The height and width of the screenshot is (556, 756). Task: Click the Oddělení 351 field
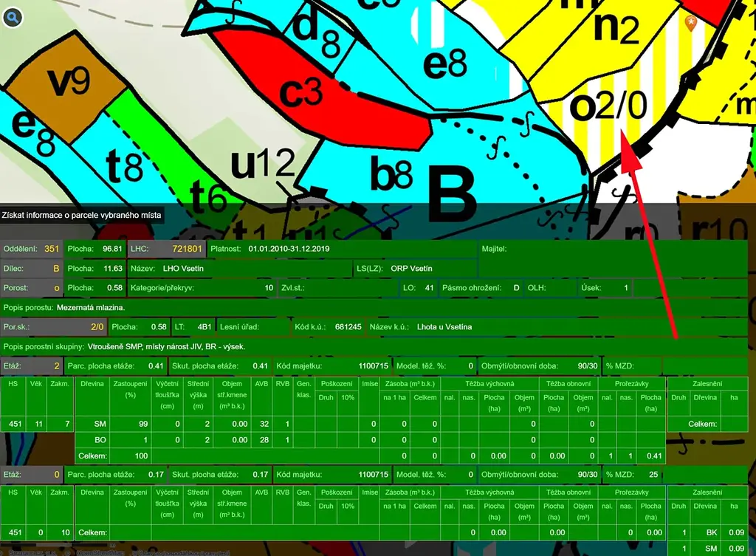32,249
